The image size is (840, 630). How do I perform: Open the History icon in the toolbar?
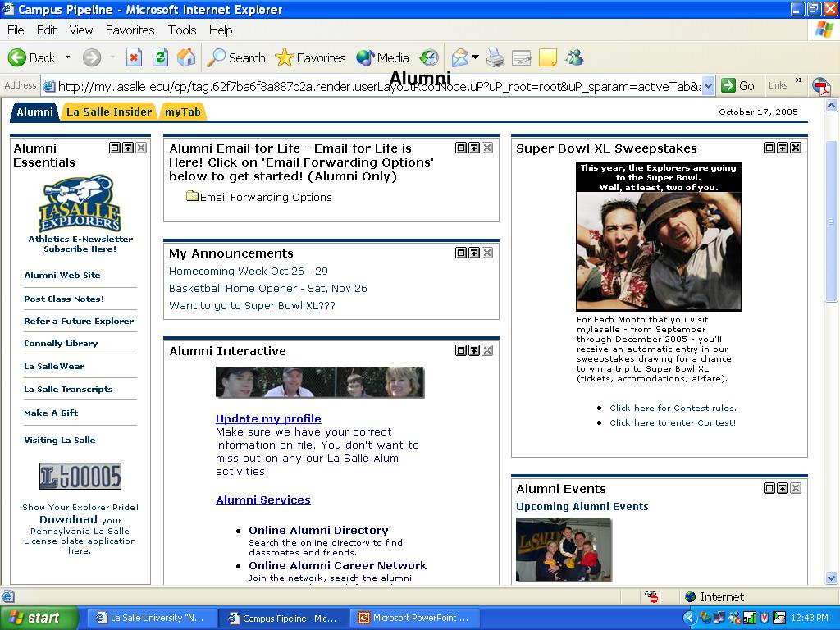pyautogui.click(x=429, y=57)
